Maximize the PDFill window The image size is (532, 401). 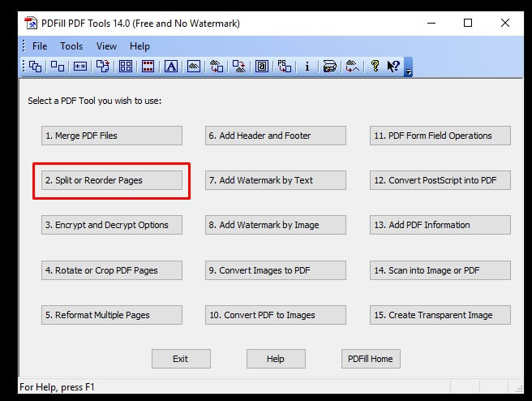(x=468, y=23)
